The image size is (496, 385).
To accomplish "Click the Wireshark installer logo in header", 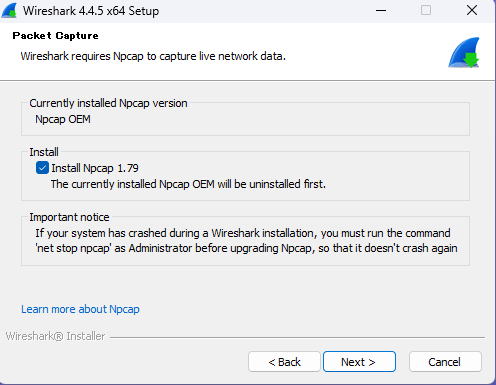I will 464,53.
